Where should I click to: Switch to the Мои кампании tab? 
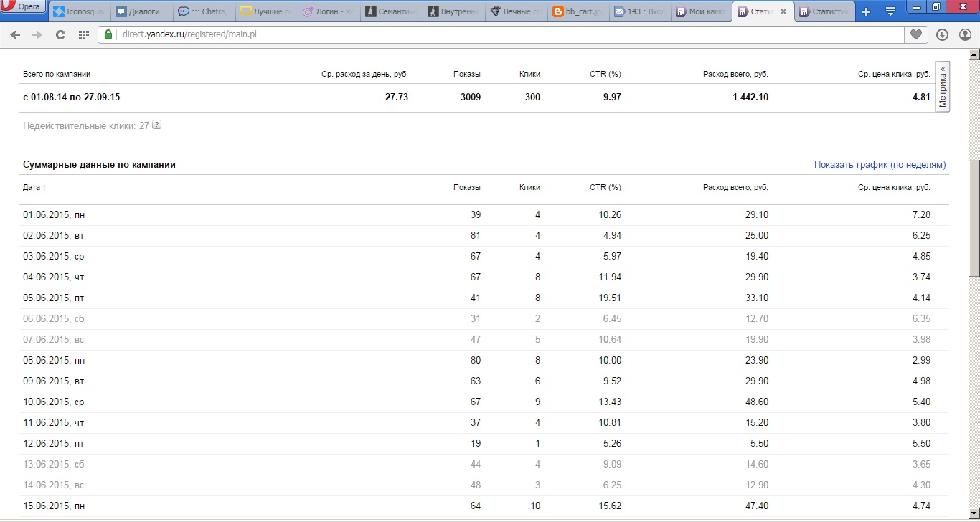(x=702, y=12)
